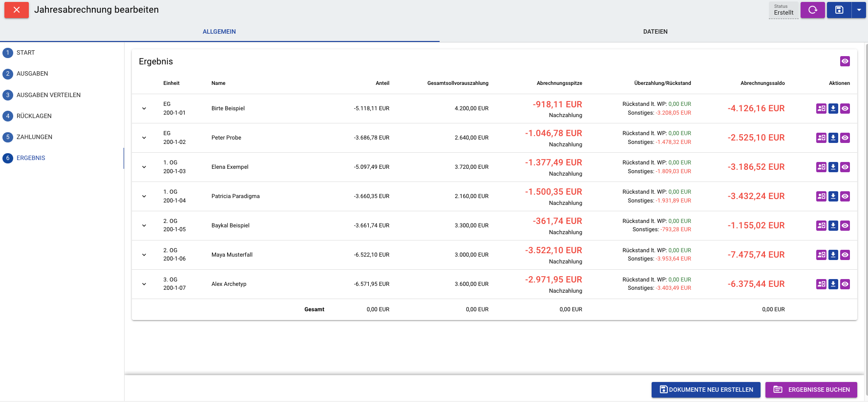Click DOKUMENTE NEU ERSTELLEN button
The height and width of the screenshot is (402, 868).
tap(706, 390)
